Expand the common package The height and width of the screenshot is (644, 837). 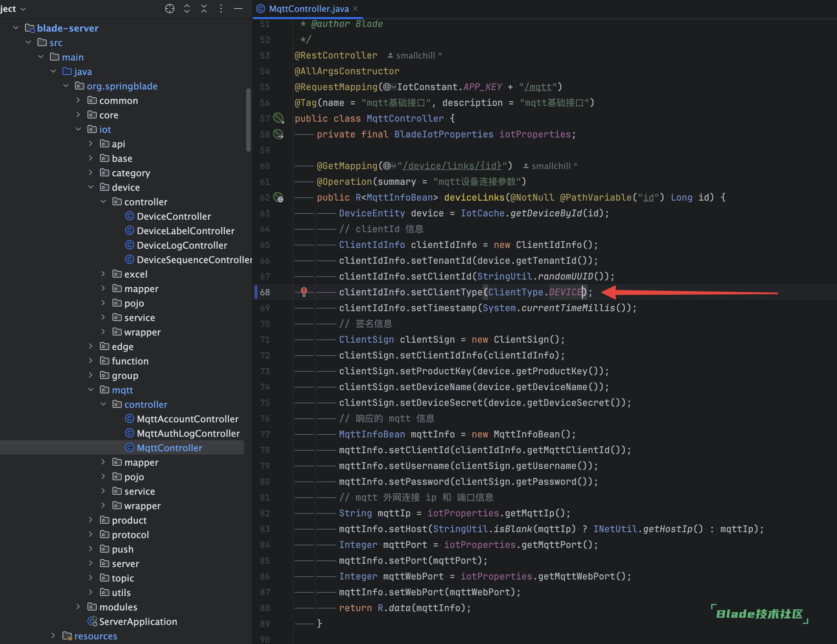point(78,100)
